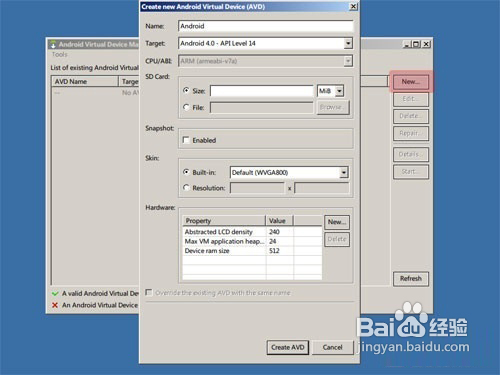The height and width of the screenshot is (375, 500).
Task: Click Repair in the AVD Manager window
Action: click(411, 133)
